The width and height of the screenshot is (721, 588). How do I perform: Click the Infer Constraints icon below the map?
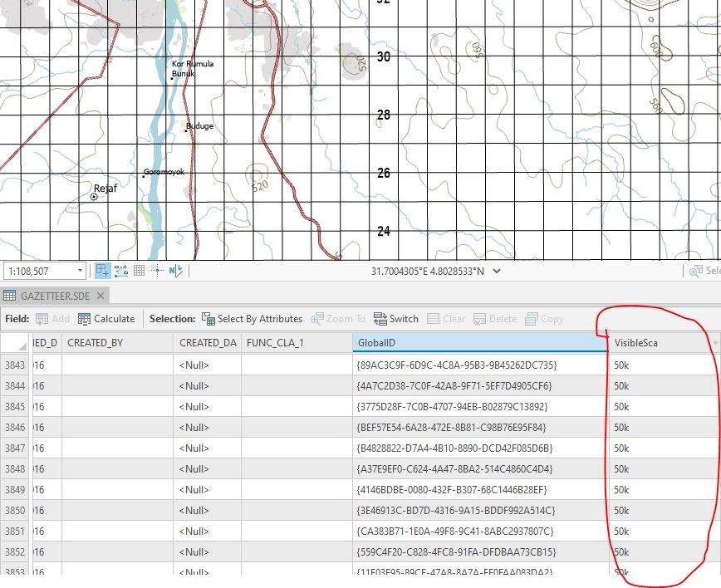point(121,271)
